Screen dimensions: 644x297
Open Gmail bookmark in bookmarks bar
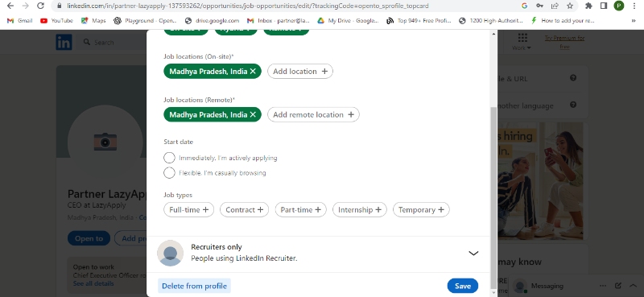(19, 21)
